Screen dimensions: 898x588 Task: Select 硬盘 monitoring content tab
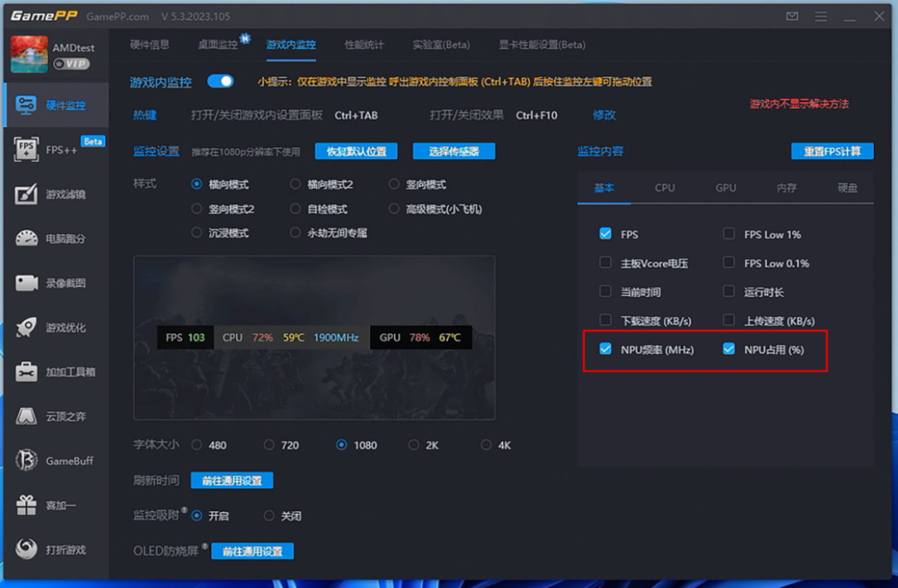coord(847,188)
